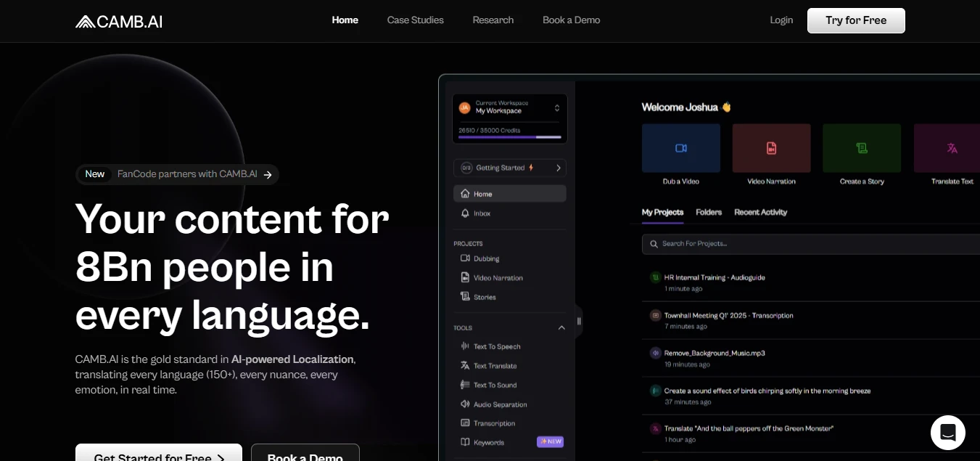This screenshot has height=461, width=980.
Task: Click the icon beside HR Internal Training project
Action: point(656,277)
